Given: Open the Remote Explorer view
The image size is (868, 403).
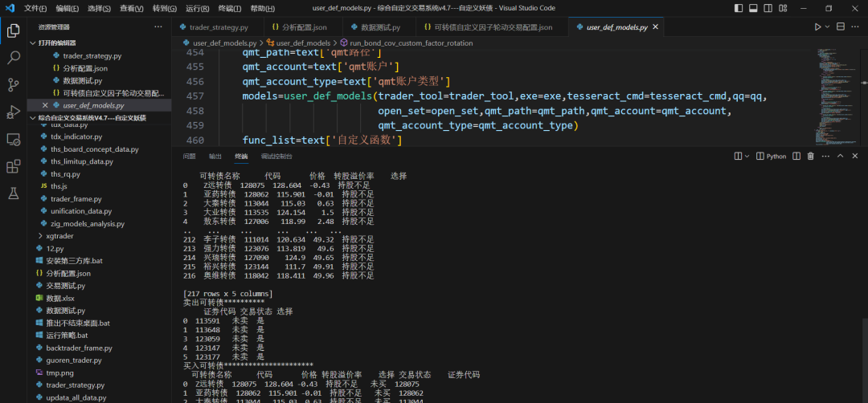Looking at the screenshot, I should tap(14, 139).
